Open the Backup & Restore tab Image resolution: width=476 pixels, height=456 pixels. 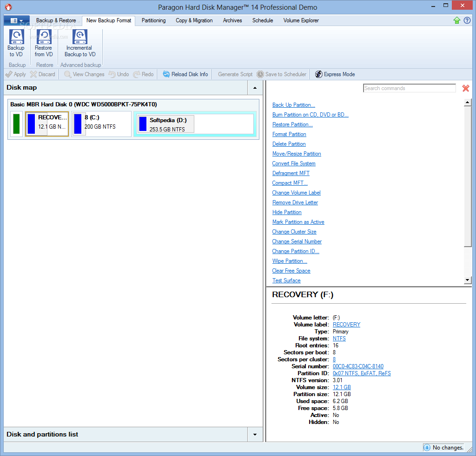click(x=56, y=20)
